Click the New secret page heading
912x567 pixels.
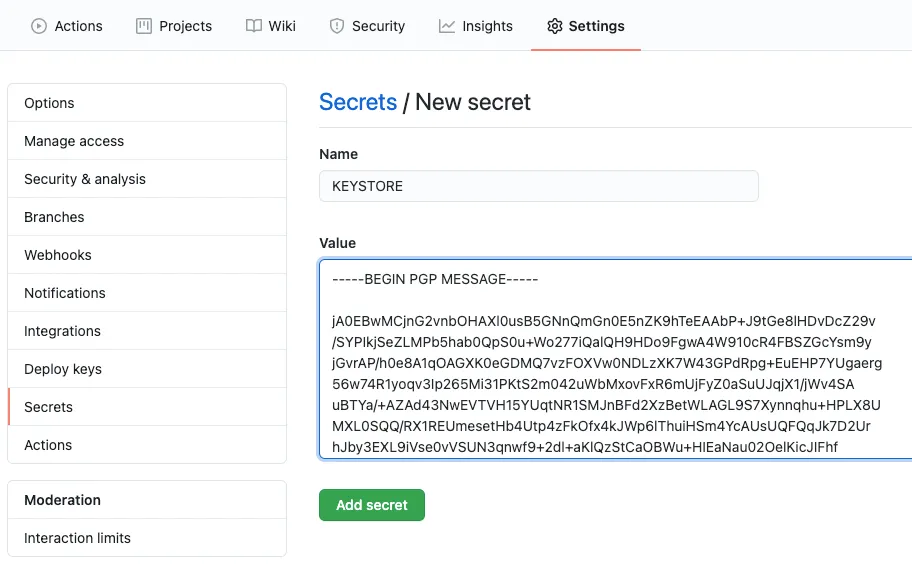click(473, 102)
